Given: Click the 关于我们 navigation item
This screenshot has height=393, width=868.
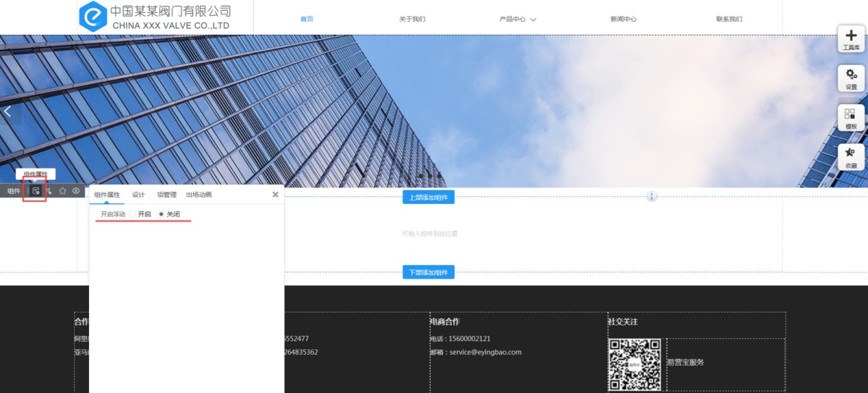Looking at the screenshot, I should [412, 20].
